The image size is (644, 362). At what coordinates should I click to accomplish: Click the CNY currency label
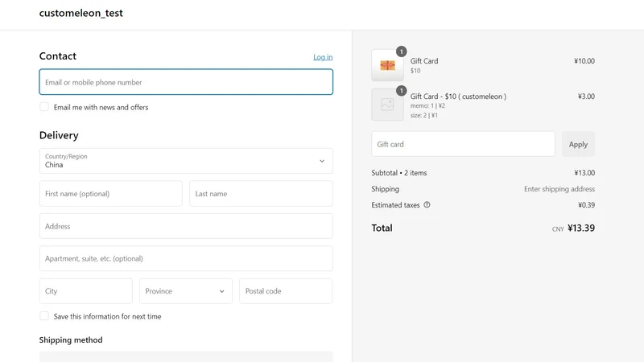pyautogui.click(x=558, y=229)
